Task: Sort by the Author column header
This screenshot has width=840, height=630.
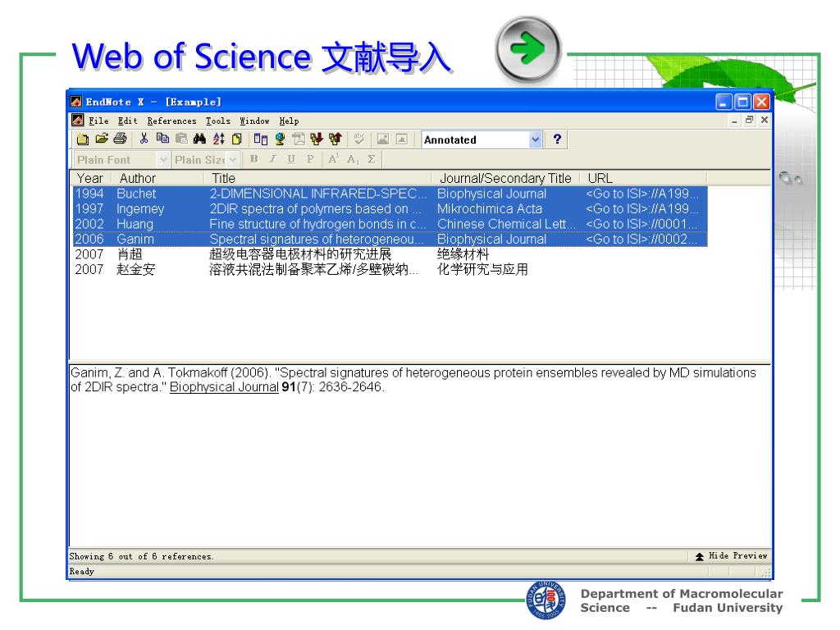Action: (x=157, y=178)
